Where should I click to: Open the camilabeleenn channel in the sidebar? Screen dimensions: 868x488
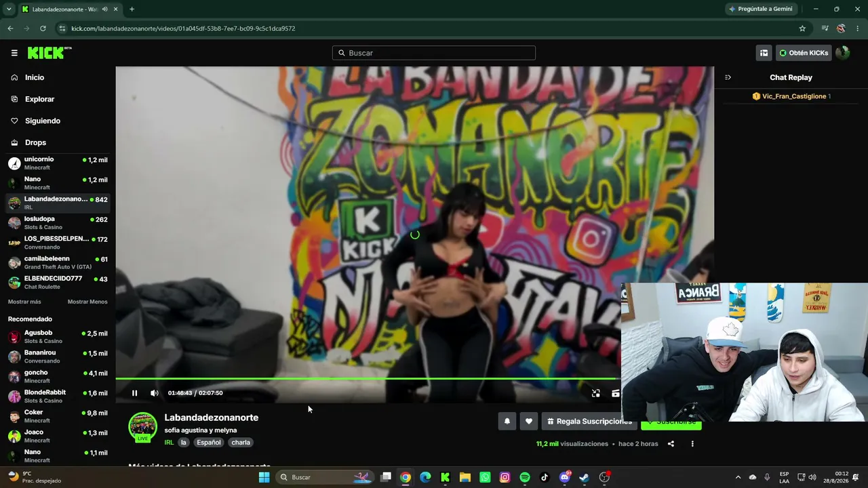pos(58,262)
